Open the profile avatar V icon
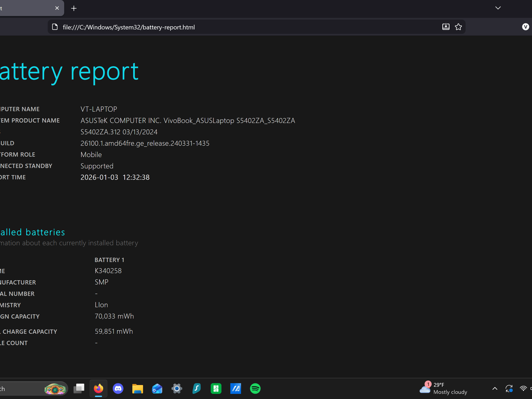This screenshot has width=532, height=399. pos(525,27)
